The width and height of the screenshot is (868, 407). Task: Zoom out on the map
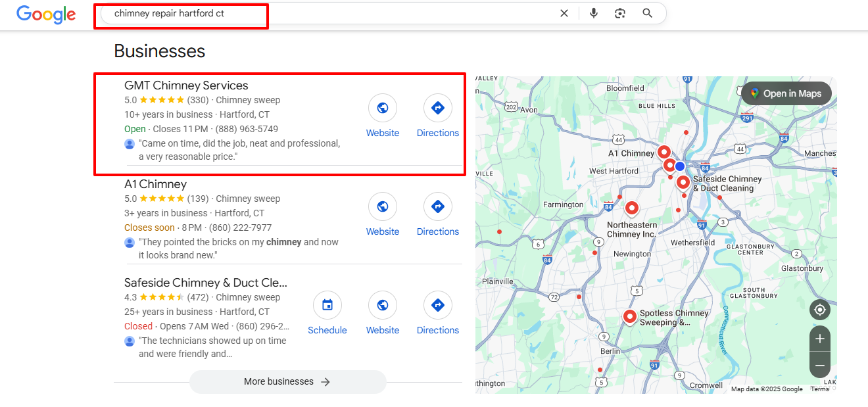click(819, 365)
